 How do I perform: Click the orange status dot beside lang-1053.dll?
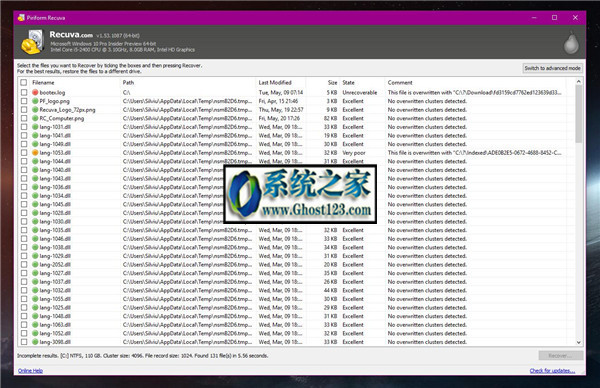(35, 153)
